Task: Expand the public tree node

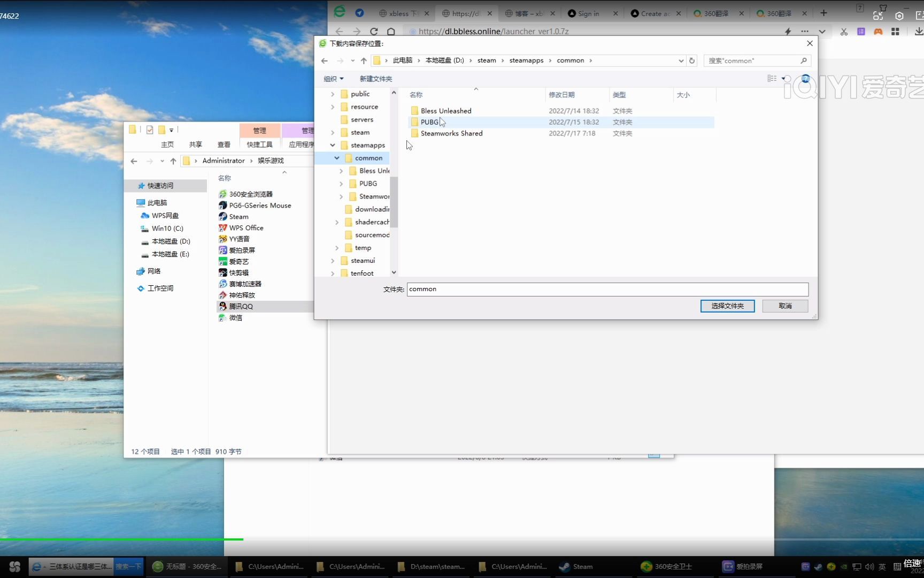Action: [x=333, y=94]
